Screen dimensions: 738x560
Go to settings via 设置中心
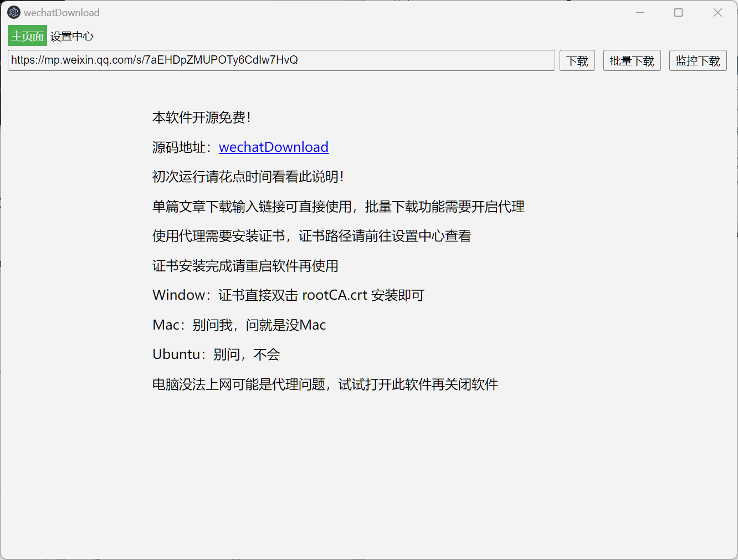(71, 35)
